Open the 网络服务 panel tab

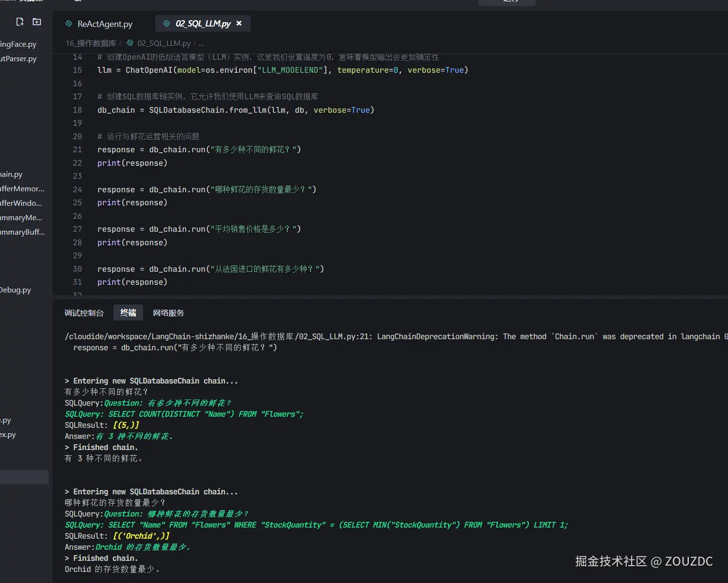pos(168,313)
